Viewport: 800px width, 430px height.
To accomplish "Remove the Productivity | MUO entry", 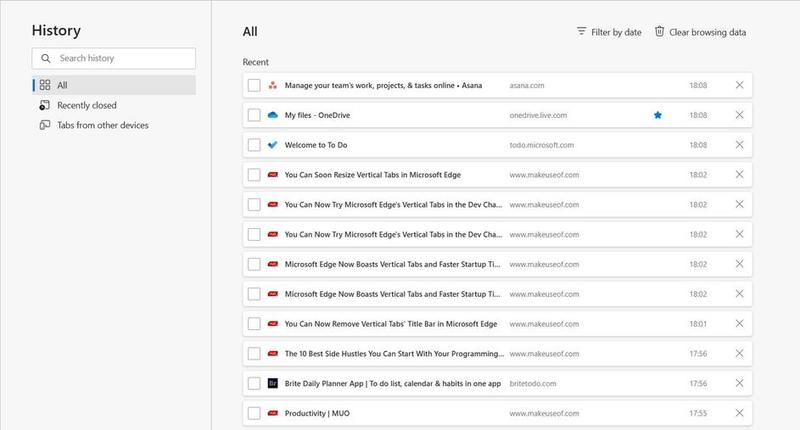I will 739,413.
